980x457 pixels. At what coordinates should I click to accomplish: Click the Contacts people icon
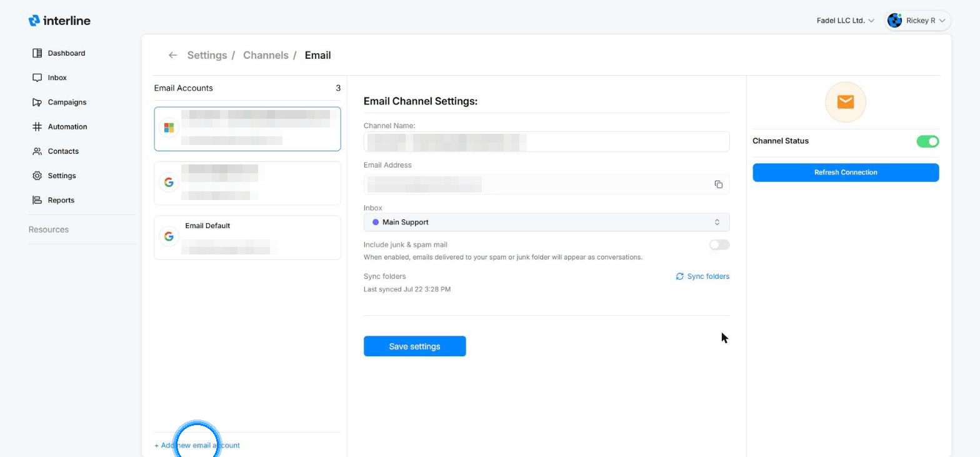pyautogui.click(x=37, y=151)
